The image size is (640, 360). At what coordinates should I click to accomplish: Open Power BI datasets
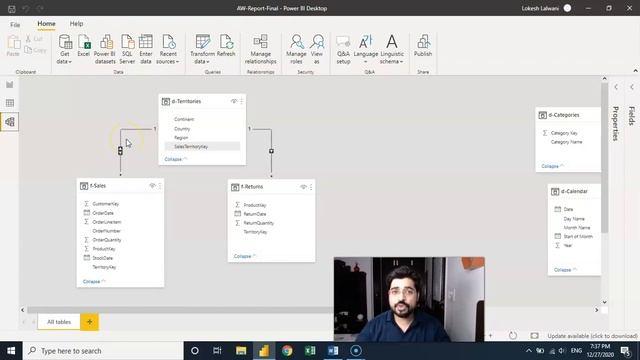pos(105,49)
